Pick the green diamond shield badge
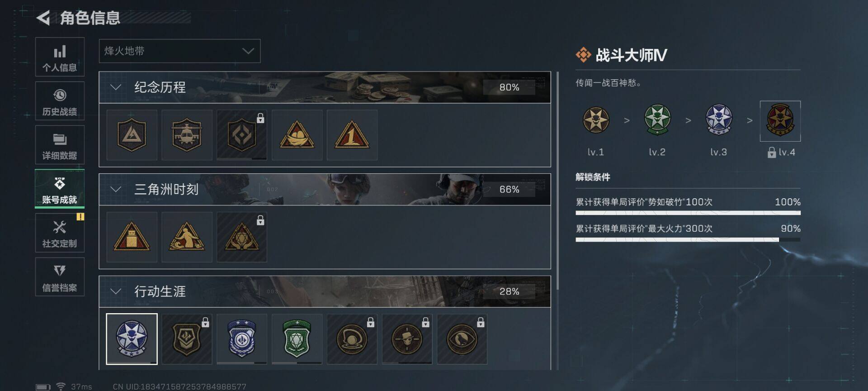The height and width of the screenshot is (391, 868). click(297, 339)
